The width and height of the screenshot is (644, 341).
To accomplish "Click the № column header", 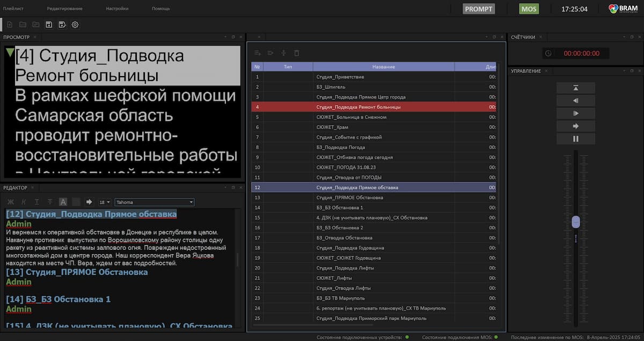I will pos(257,67).
